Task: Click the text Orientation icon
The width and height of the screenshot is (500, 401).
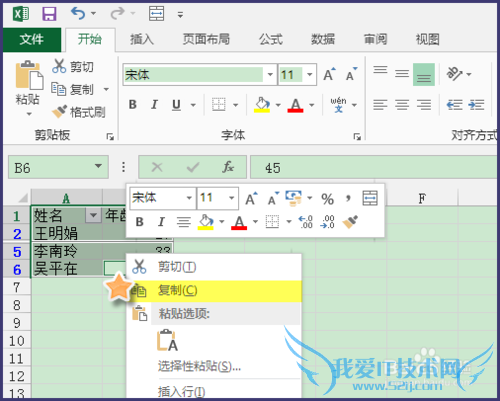Action: tap(454, 74)
